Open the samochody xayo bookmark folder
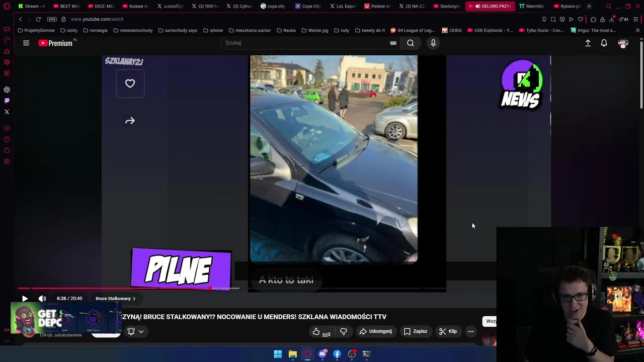 pyautogui.click(x=178, y=30)
